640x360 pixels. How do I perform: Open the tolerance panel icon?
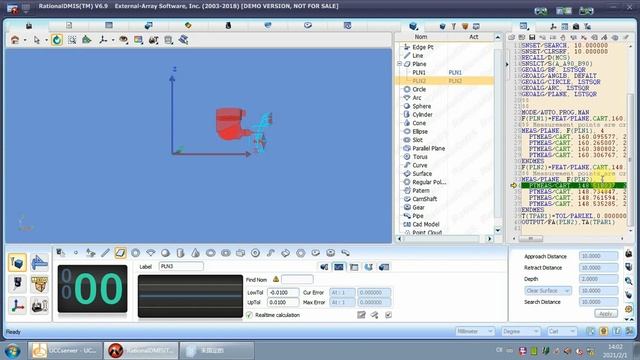coord(39,284)
